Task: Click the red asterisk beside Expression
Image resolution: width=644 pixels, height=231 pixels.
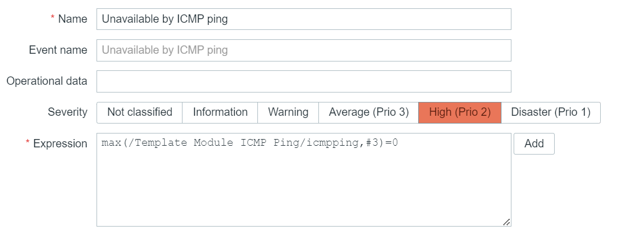Action: (28, 143)
